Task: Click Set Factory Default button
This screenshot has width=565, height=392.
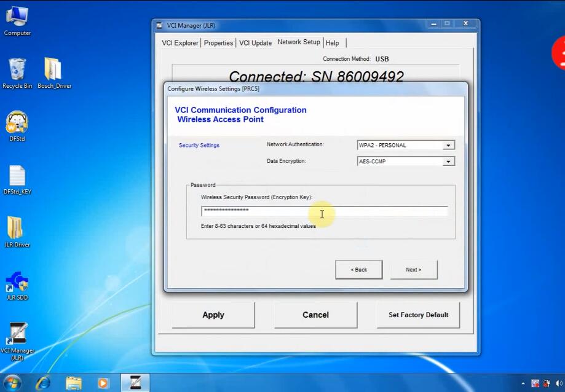Action: click(418, 315)
